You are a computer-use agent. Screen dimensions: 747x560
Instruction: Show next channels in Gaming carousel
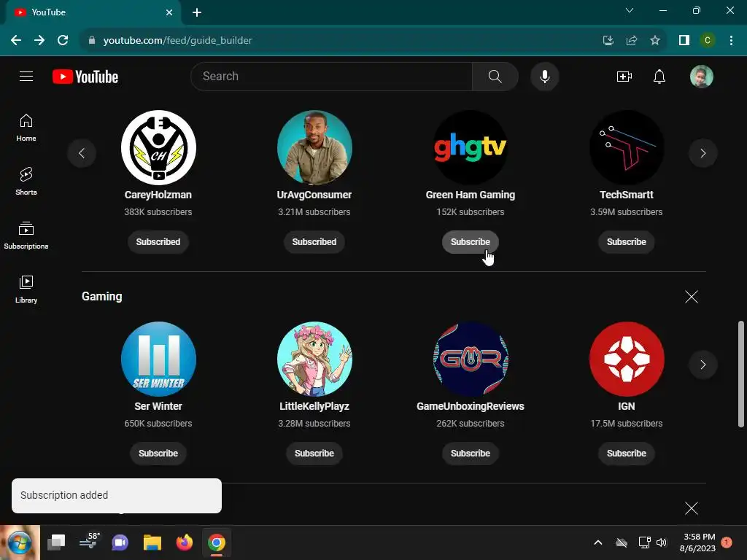click(703, 365)
